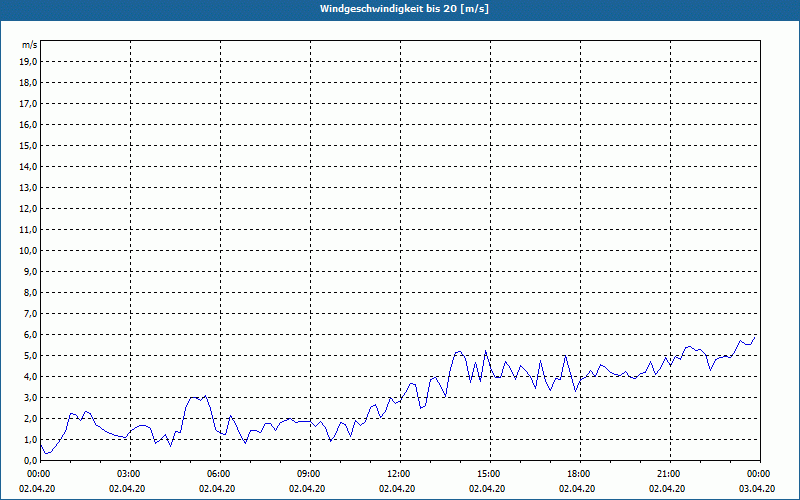
Task: Click the 06:00 time label
Action: click(220, 474)
